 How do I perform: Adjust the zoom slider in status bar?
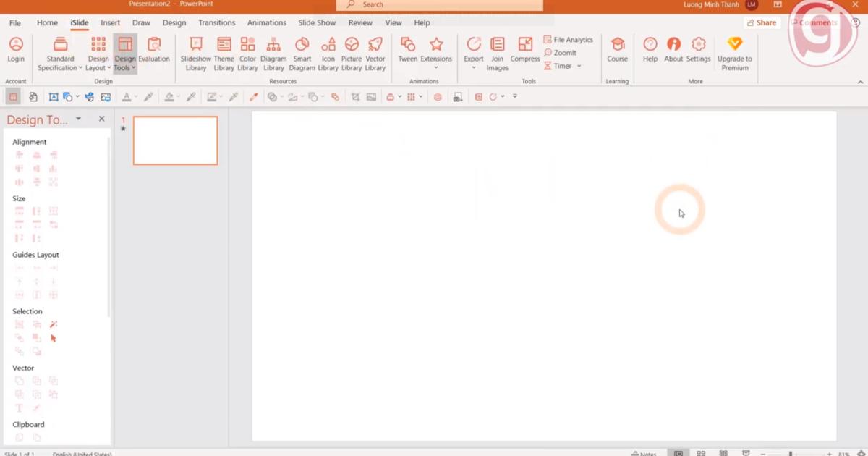click(791, 453)
